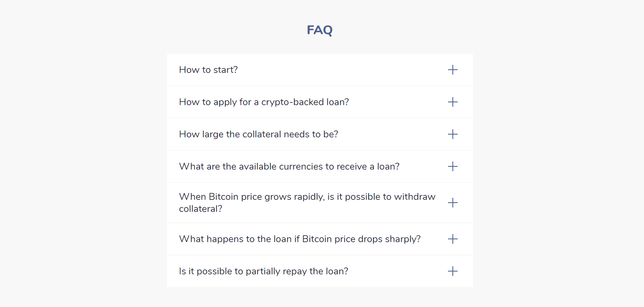Click plus icon beside crypto-backed loan question

coord(452,102)
